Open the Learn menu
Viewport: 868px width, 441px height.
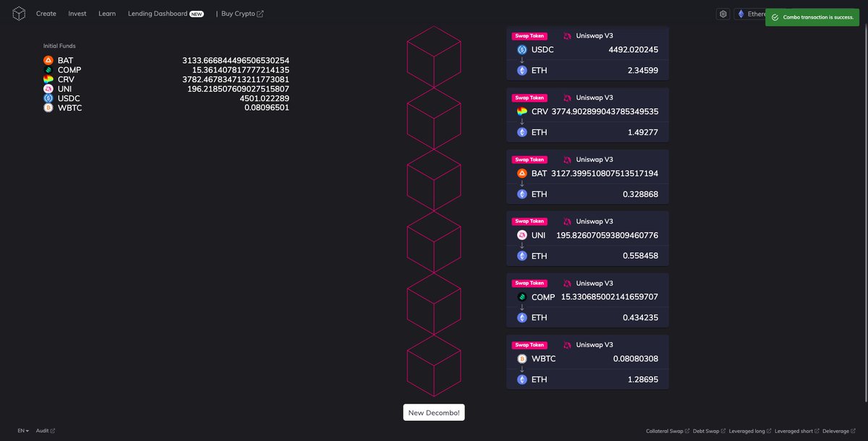click(107, 14)
